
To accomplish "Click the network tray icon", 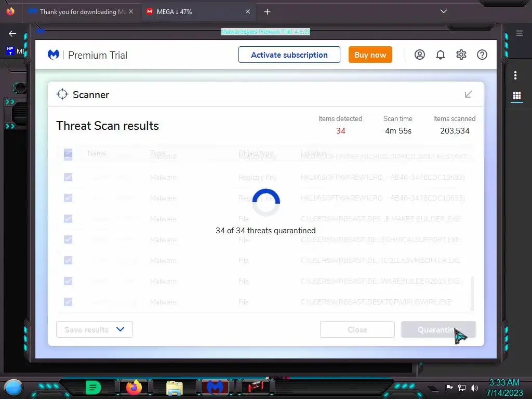I will 461,388.
